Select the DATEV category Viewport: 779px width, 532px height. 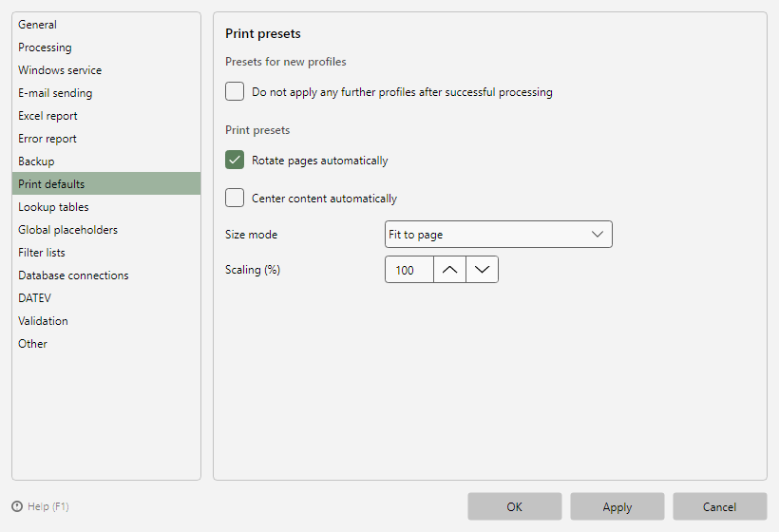106,298
